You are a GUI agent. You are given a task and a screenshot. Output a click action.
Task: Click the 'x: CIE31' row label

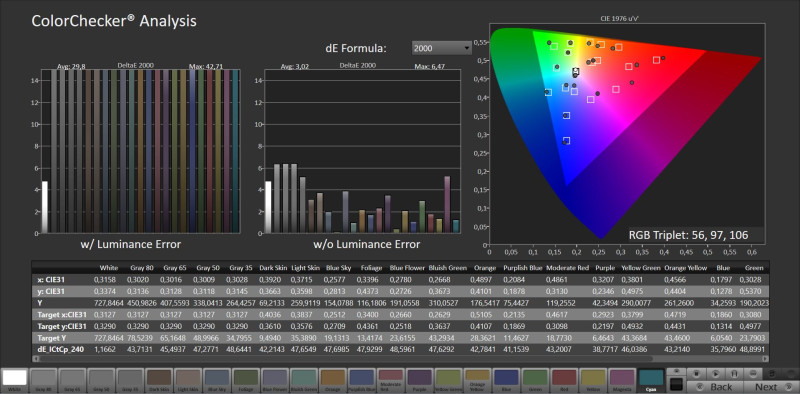coord(52,280)
